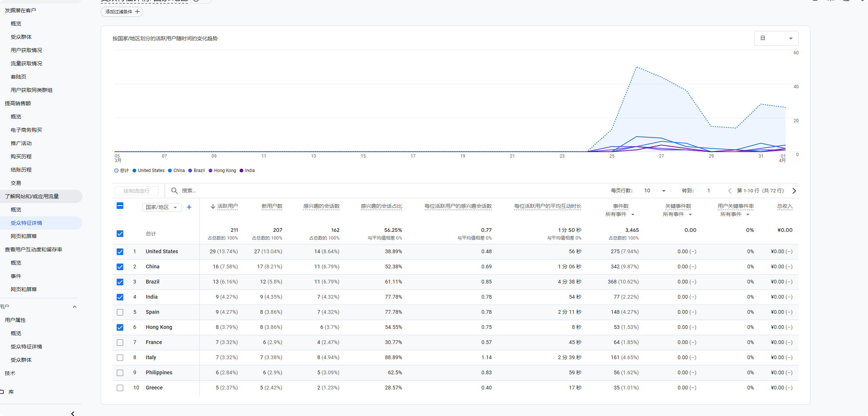The width and height of the screenshot is (868, 416).
Task: Open the 日 time granularity dropdown
Action: click(776, 38)
